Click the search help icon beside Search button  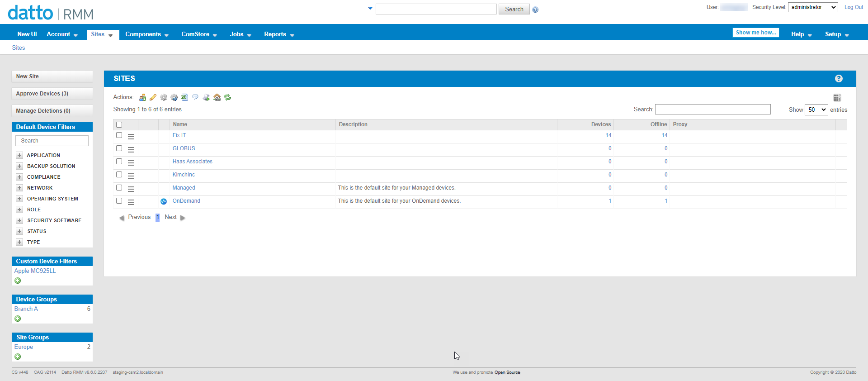(535, 10)
